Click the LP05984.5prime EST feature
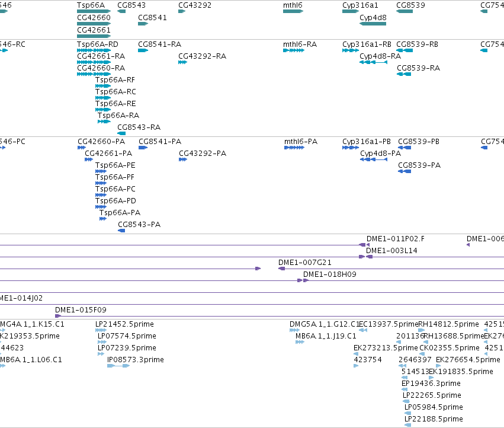Screen dimensions: 504x428 pos(408,413)
